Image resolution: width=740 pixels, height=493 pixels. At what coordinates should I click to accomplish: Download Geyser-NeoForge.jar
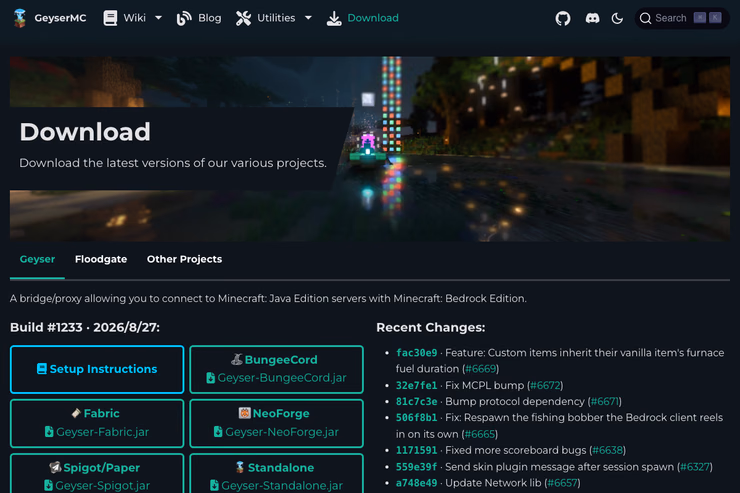point(276,423)
